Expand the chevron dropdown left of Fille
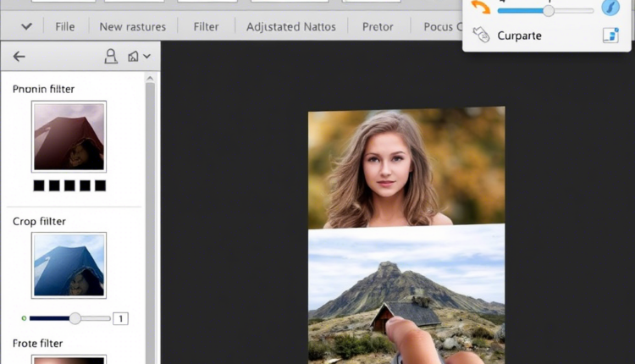 [x=26, y=26]
